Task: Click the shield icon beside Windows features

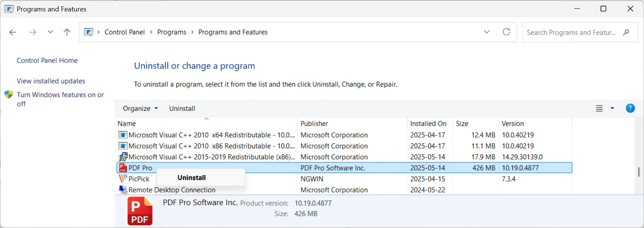Action: pyautogui.click(x=9, y=95)
